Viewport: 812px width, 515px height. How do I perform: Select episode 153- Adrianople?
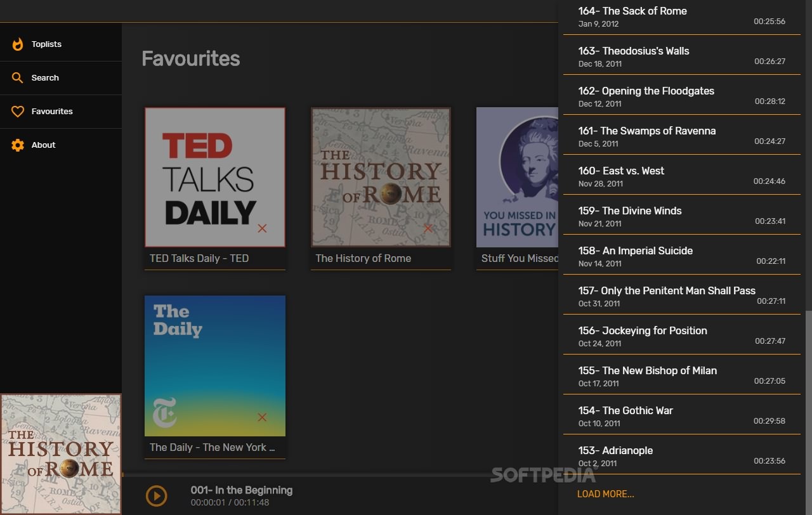(x=682, y=455)
